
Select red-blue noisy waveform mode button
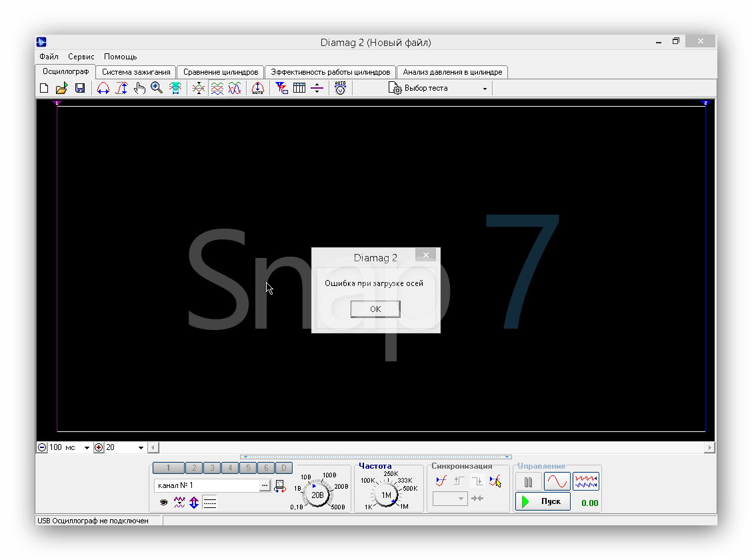point(585,481)
